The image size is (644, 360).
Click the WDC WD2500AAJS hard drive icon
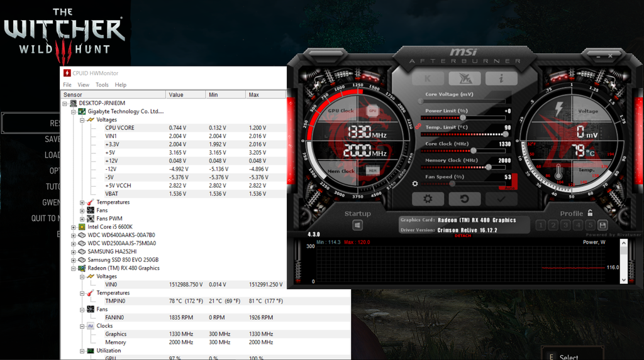coord(82,243)
